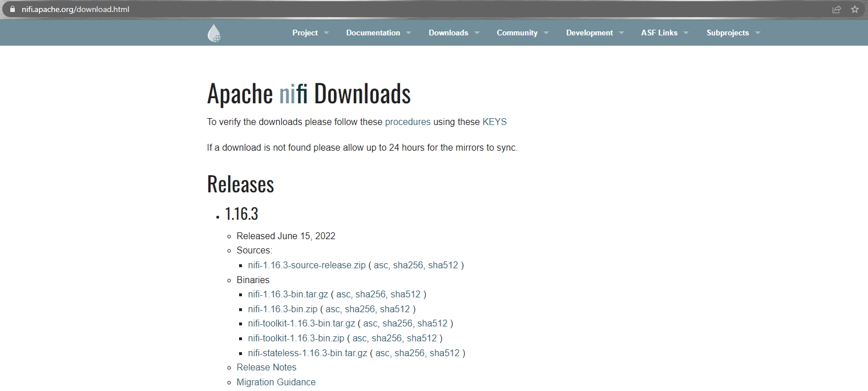Open sha512 for nifi-1.16.3-bin.zip

[395, 309]
